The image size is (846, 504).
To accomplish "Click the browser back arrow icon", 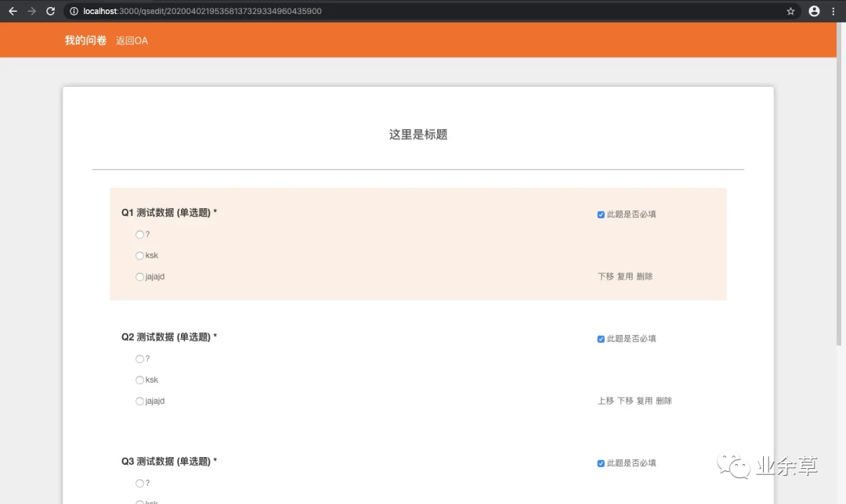I will click(13, 11).
